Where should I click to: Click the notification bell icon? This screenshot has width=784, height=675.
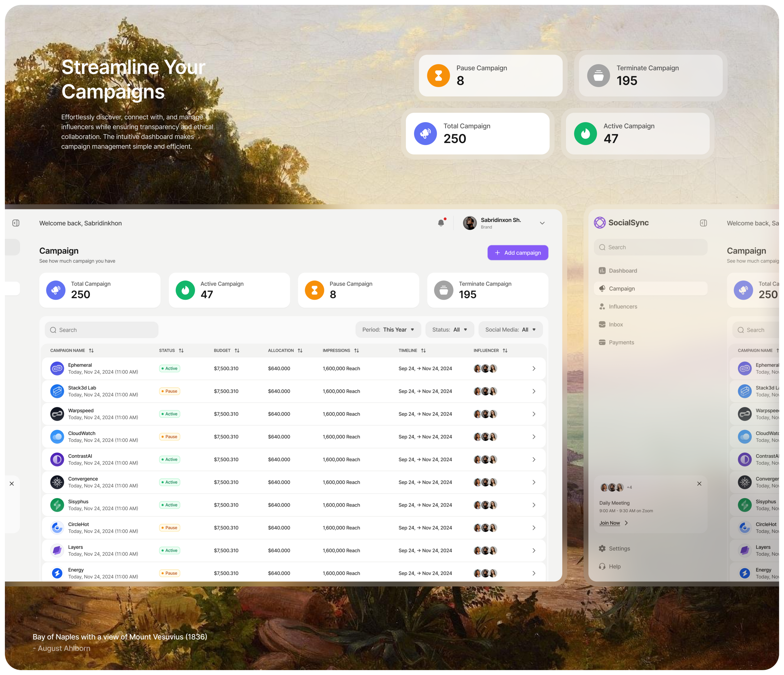click(x=441, y=223)
